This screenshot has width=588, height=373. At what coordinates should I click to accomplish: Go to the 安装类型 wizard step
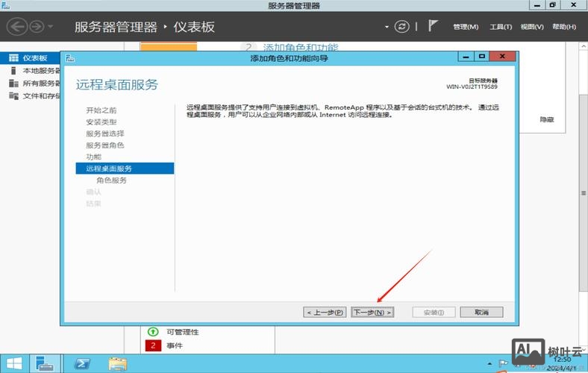tap(101, 122)
